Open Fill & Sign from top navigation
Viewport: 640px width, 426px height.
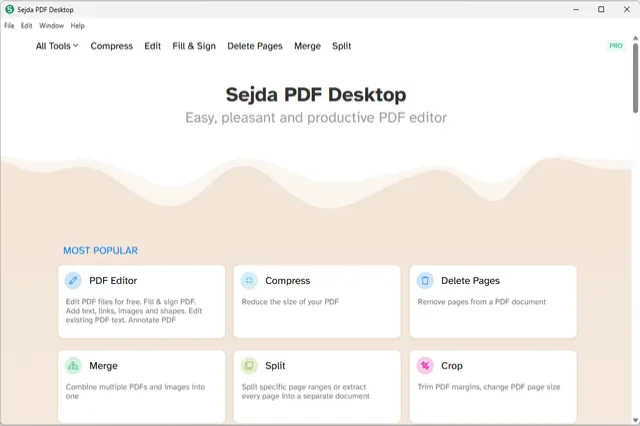pyautogui.click(x=194, y=46)
